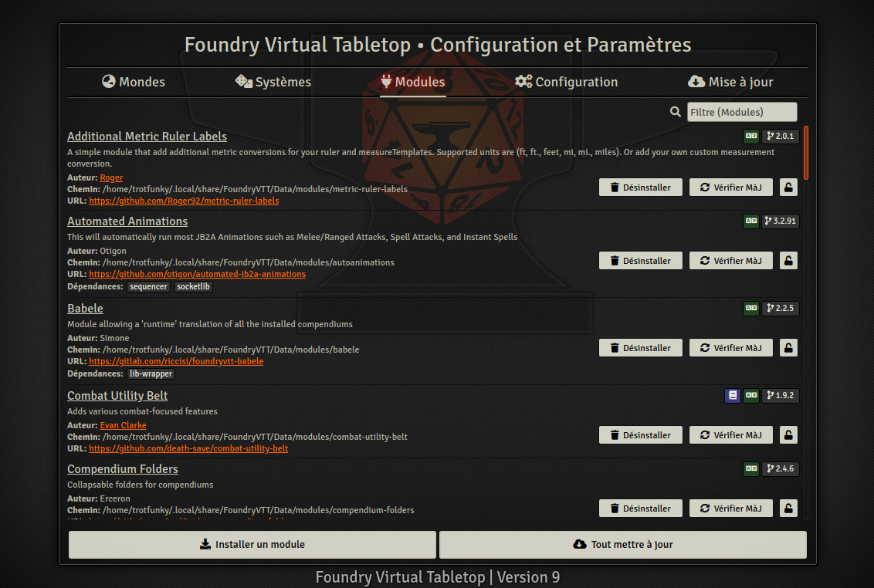Click the languages icon for Compendium Folders

click(x=751, y=468)
